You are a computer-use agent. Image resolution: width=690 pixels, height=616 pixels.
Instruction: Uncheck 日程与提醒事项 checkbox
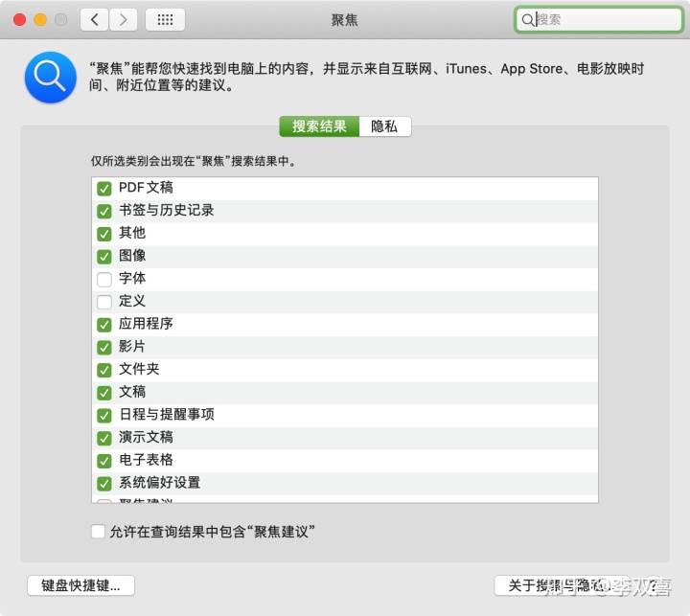point(104,416)
